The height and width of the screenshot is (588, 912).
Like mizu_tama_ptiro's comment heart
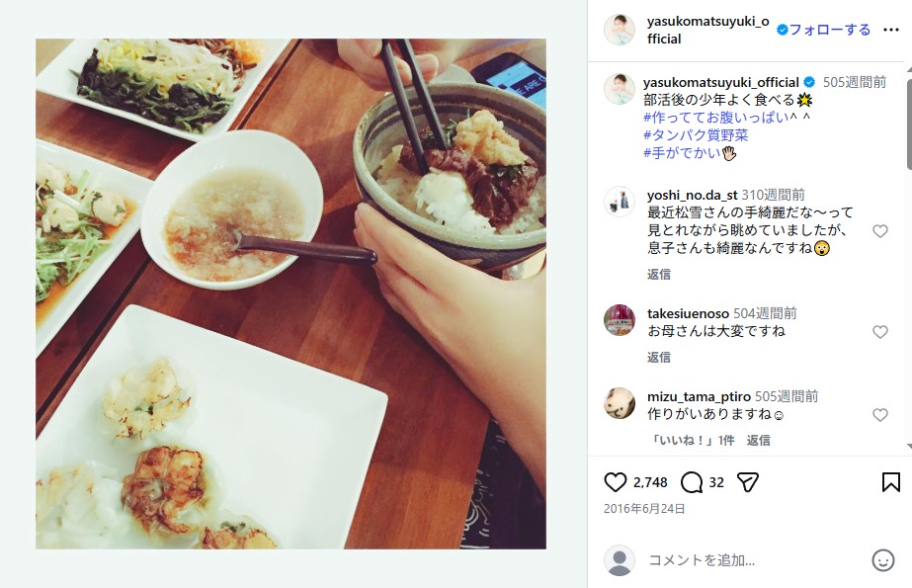click(880, 415)
